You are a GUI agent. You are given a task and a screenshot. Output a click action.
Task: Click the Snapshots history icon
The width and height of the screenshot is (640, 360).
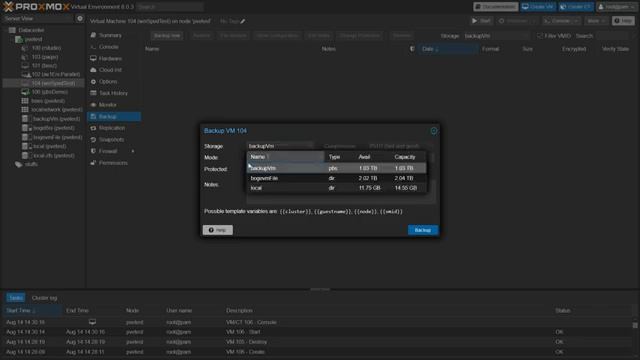(93, 140)
